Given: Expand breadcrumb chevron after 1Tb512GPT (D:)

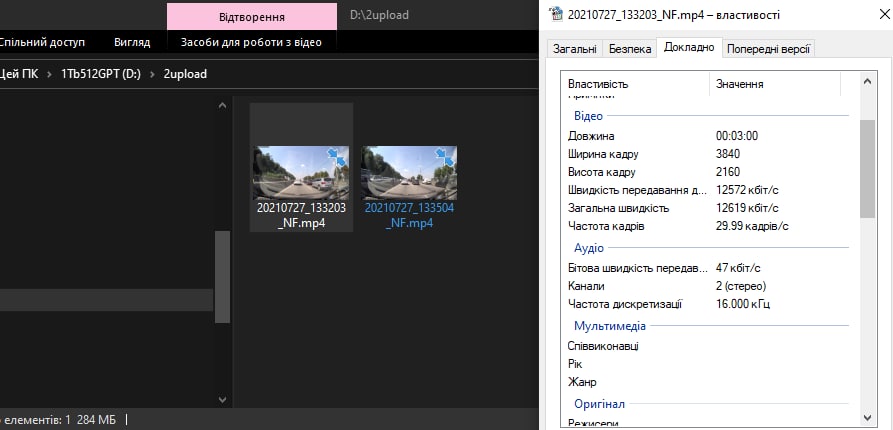Looking at the screenshot, I should (x=152, y=74).
